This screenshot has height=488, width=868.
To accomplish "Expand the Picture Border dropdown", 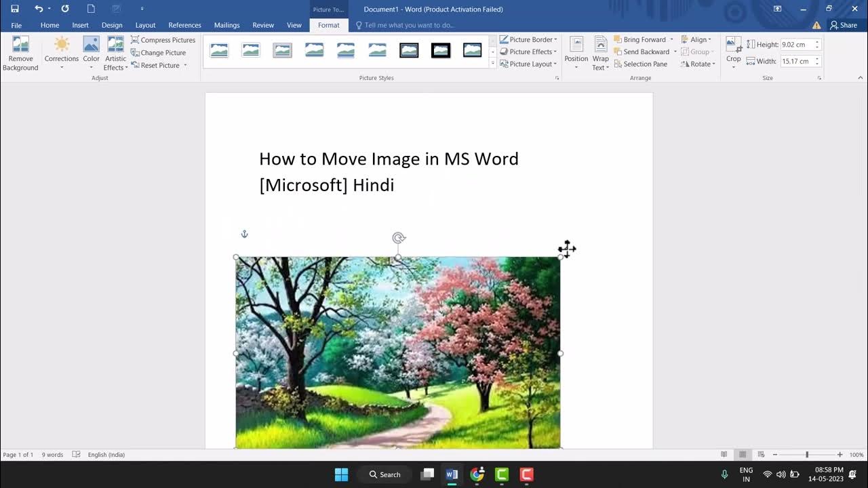I will tap(528, 39).
